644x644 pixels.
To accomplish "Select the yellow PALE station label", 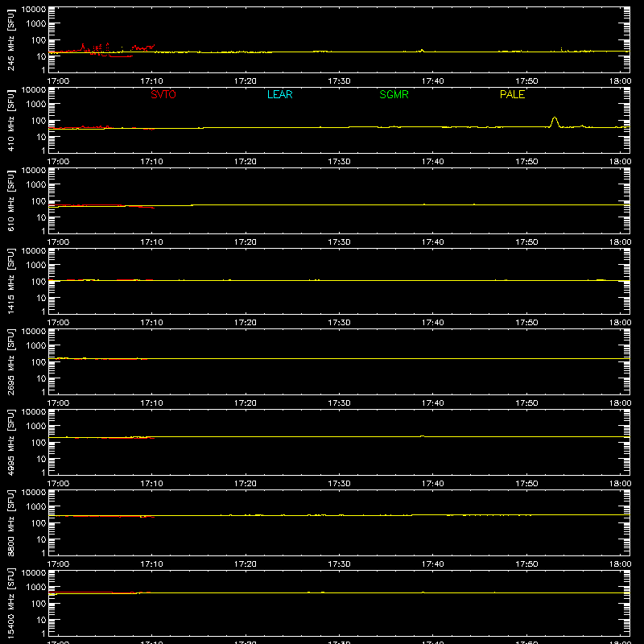I will pyautogui.click(x=512, y=94).
